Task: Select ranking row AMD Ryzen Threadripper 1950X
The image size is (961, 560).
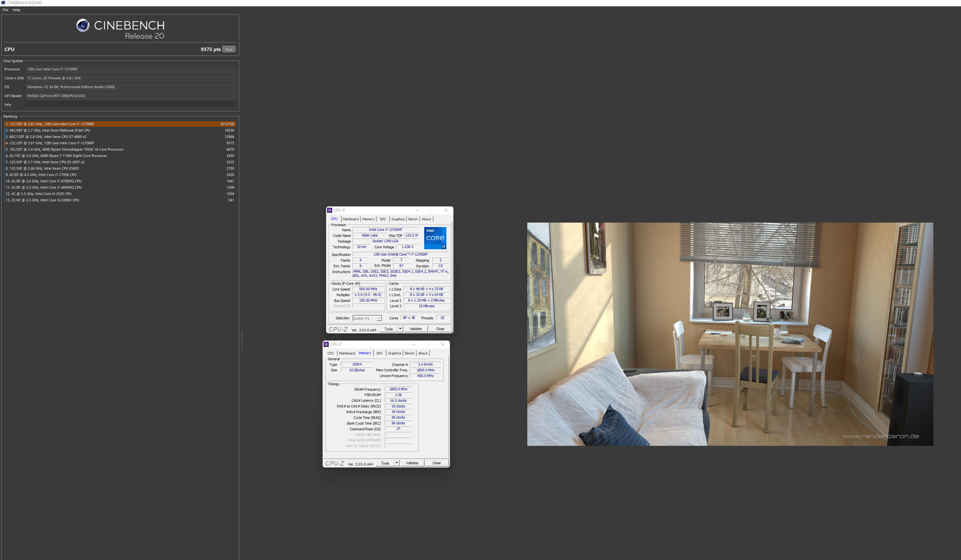Action: [120, 149]
